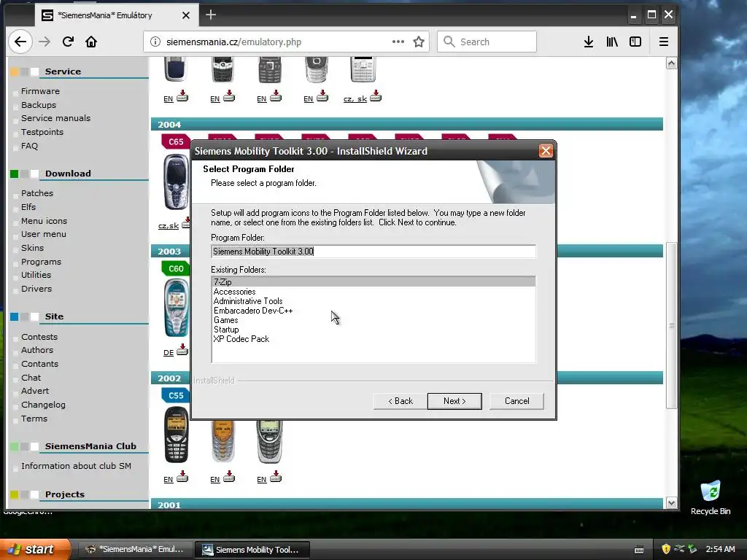Open the Testpoints link
Screen dimensions: 747x560
(x=42, y=132)
